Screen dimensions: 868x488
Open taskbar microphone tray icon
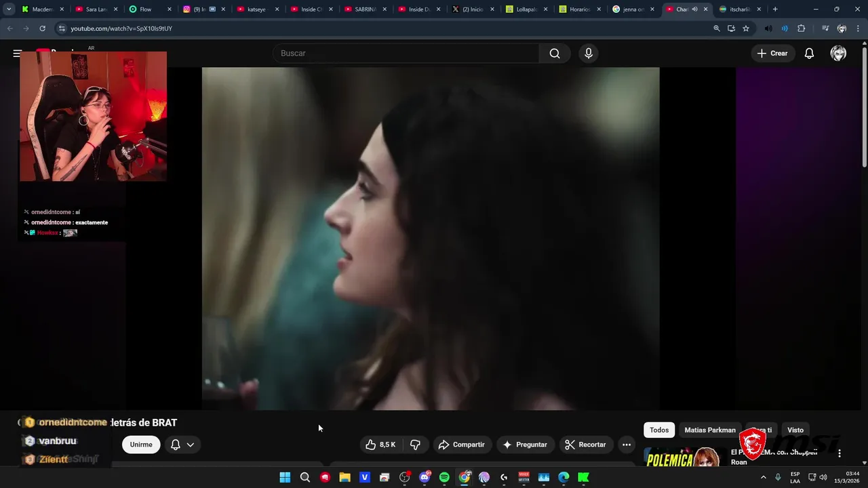pos(778,477)
